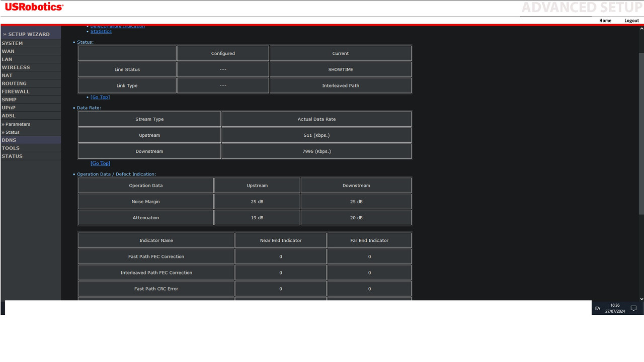
Task: Open the SNMP section
Action: (9, 100)
